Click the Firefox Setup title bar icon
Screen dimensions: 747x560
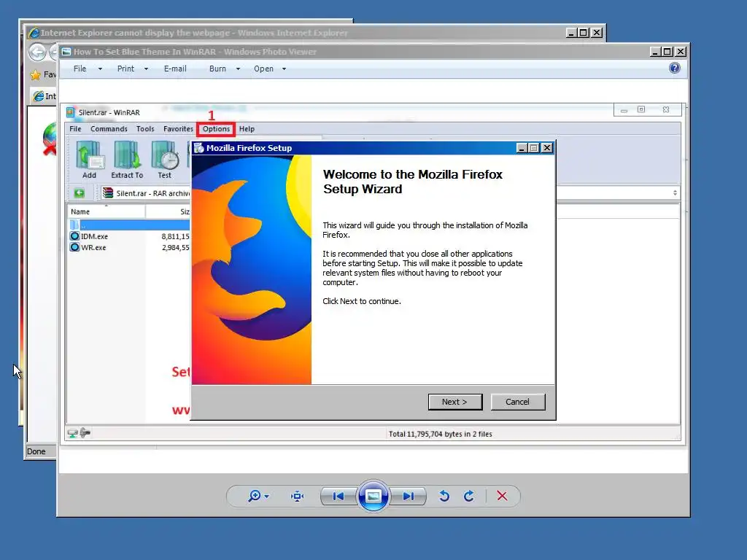(x=199, y=148)
